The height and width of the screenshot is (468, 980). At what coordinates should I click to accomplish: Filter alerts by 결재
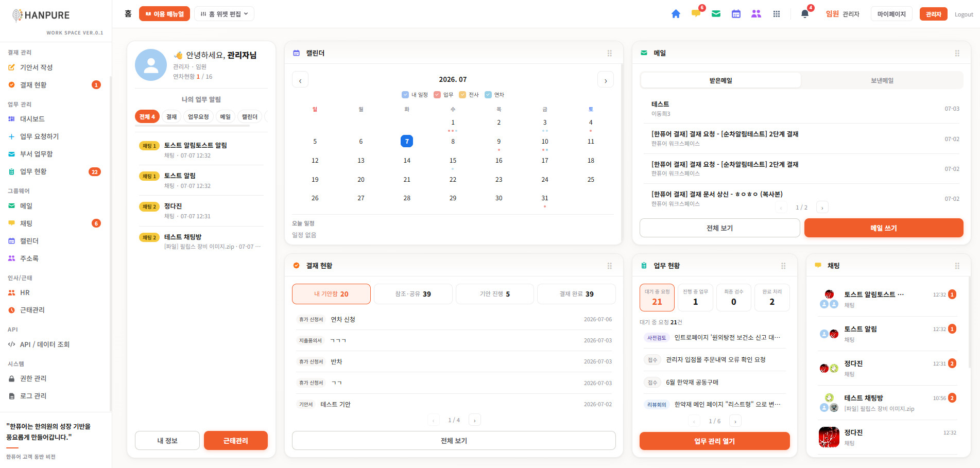171,117
